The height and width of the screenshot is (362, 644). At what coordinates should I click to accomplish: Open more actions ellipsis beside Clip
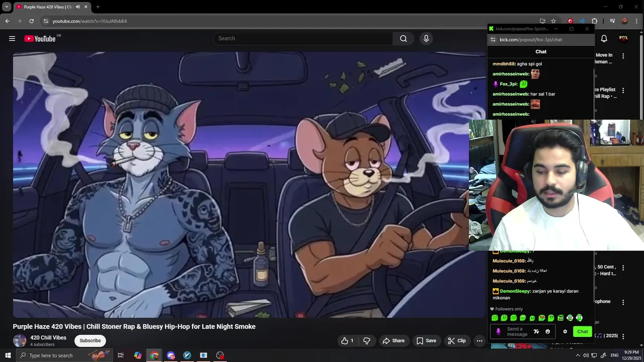479,341
